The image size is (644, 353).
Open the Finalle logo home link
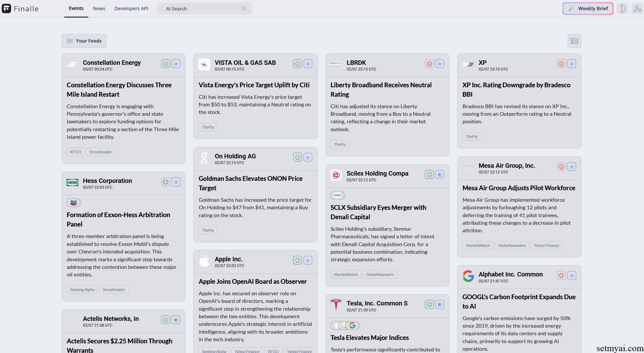20,9
